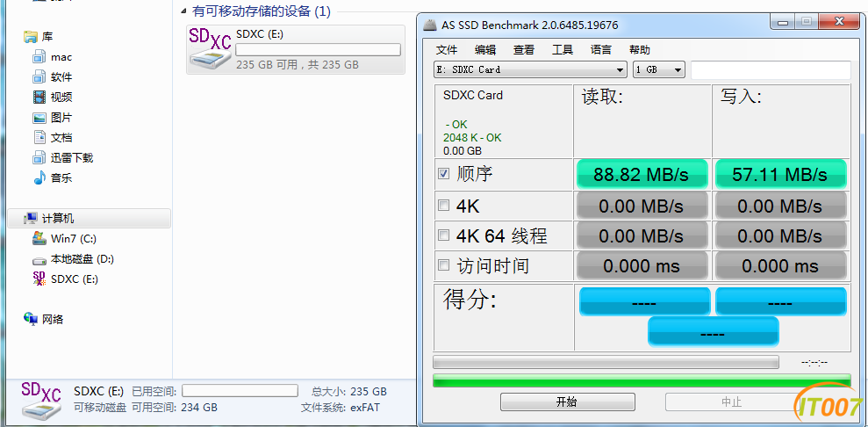
Task: Click the 已用空间 usage bar in details pane
Action: click(x=240, y=390)
